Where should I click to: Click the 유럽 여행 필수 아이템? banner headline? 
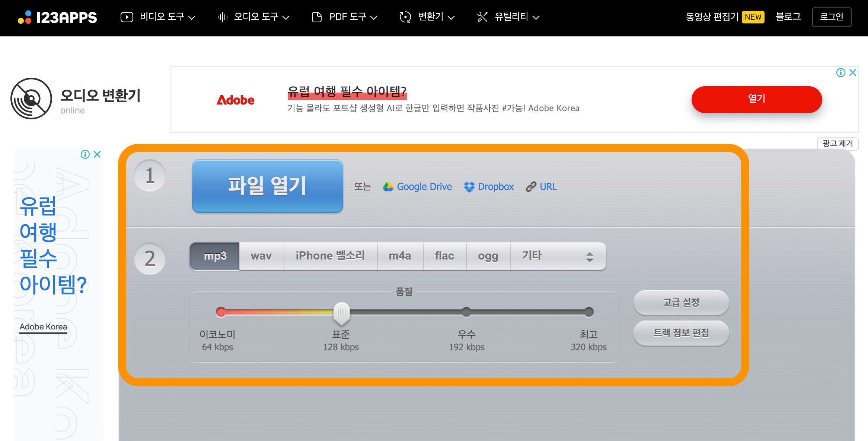(x=347, y=91)
